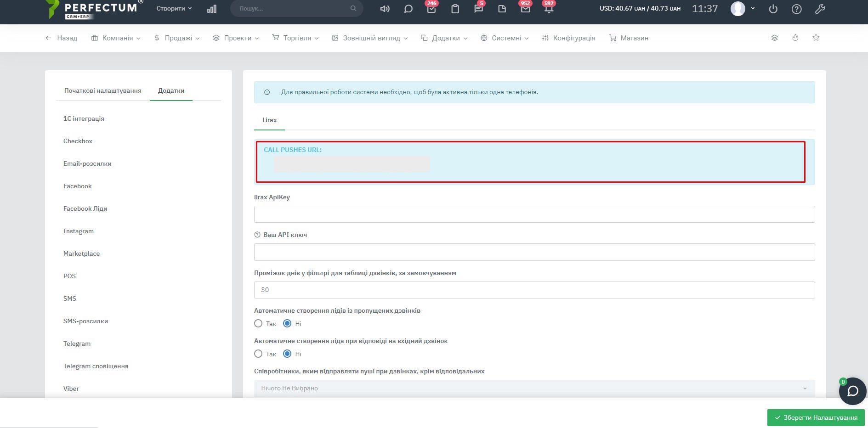The height and width of the screenshot is (428, 868).
Task: Click the star favorites icon
Action: (816, 38)
